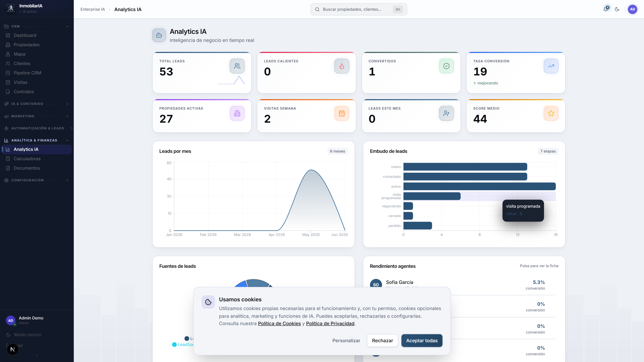Collapse the sidebar with bottom chevron
This screenshot has height=362, width=644.
click(37, 355)
